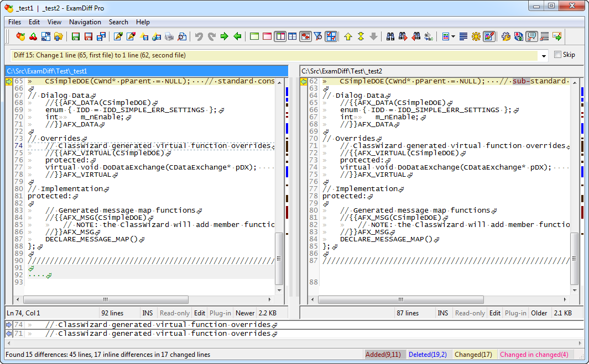
Task: Open the Edit menu in the menu bar
Action: (34, 22)
